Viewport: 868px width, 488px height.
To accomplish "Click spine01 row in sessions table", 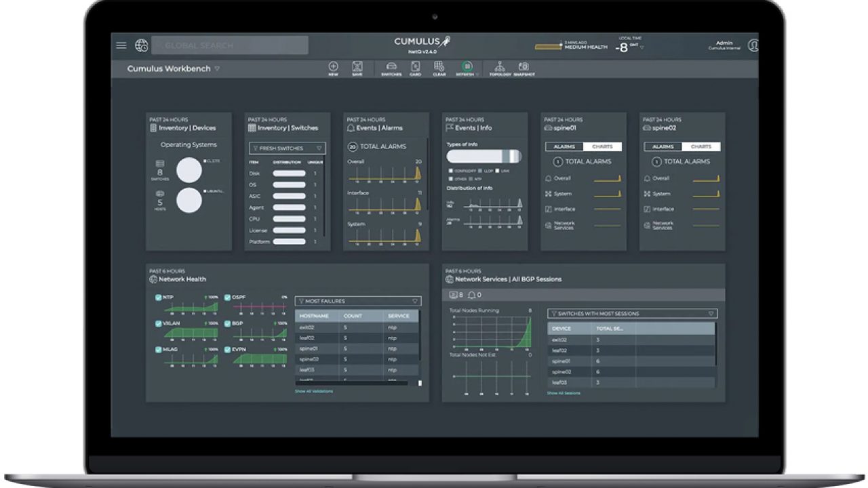I will (x=631, y=361).
